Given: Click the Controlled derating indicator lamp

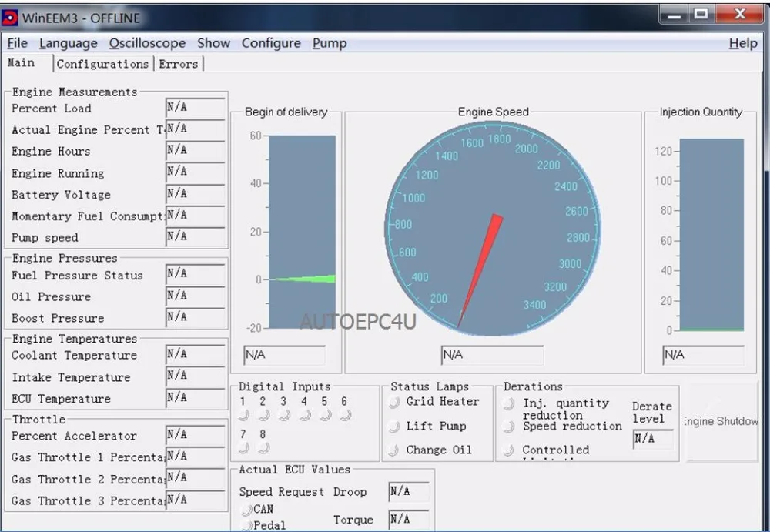Looking at the screenshot, I should pos(509,450).
